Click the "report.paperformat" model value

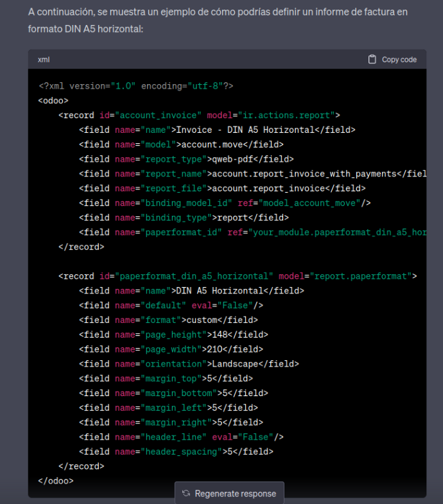point(360,276)
